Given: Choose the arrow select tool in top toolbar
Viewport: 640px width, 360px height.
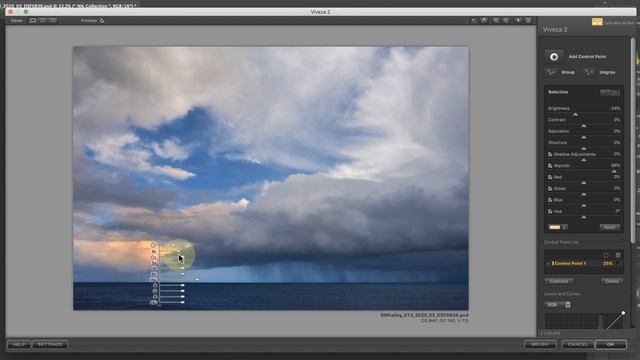Looking at the screenshot, I should click(x=474, y=20).
